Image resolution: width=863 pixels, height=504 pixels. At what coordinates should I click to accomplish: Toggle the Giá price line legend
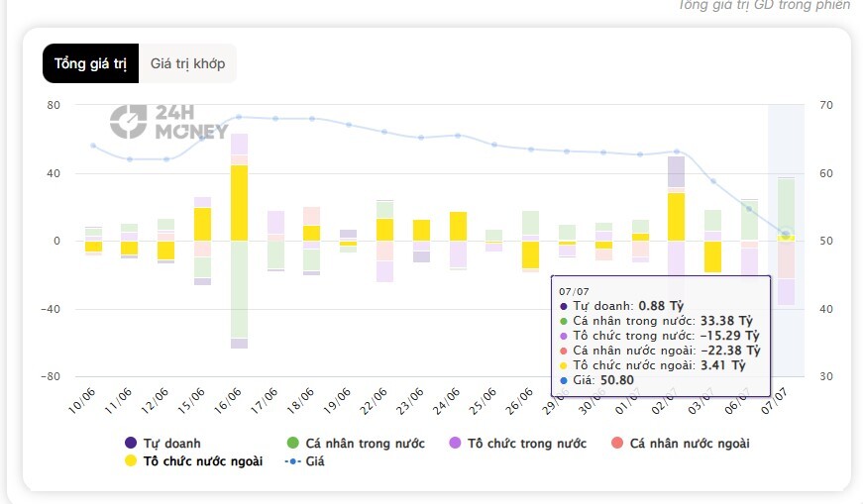305,461
